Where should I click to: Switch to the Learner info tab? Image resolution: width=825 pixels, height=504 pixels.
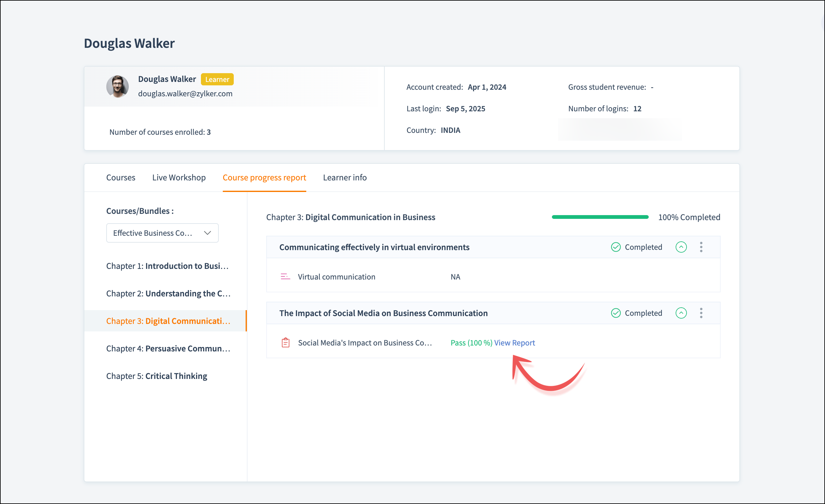pos(344,178)
